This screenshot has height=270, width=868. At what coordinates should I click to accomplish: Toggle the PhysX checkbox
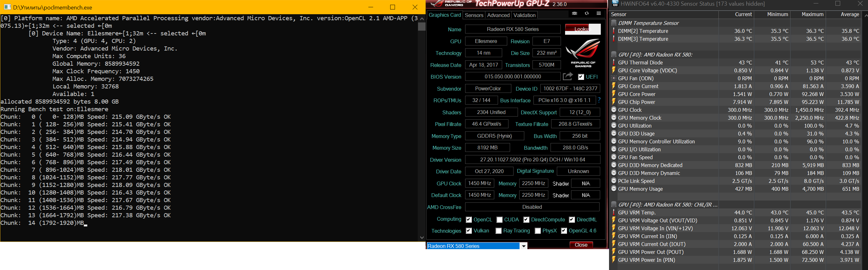538,231
